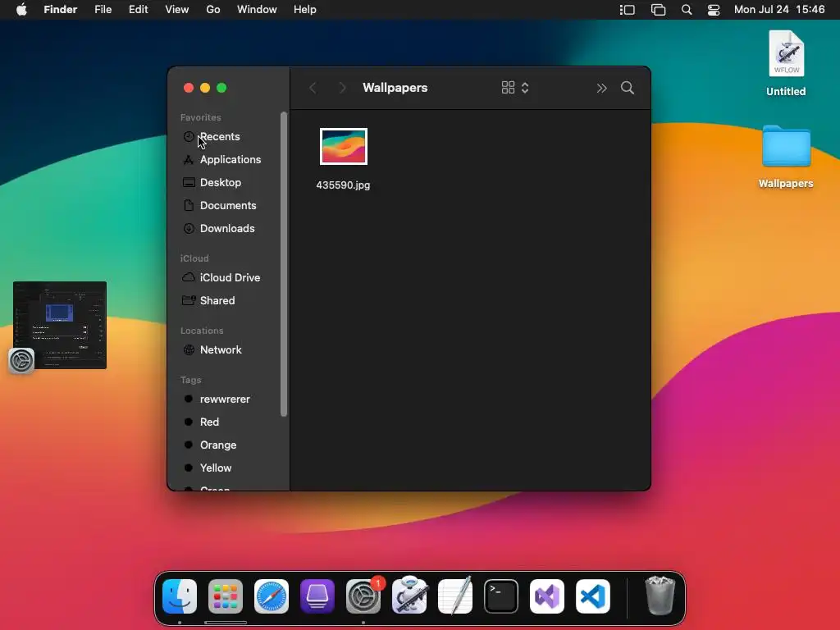Viewport: 840px width, 630px height.
Task: Open Terminal from the Dock
Action: click(501, 596)
